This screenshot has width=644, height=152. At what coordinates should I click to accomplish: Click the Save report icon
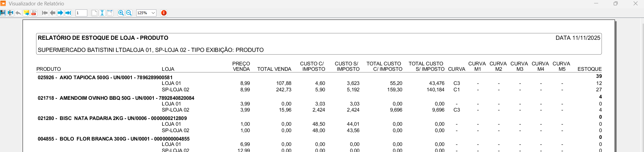point(3,13)
